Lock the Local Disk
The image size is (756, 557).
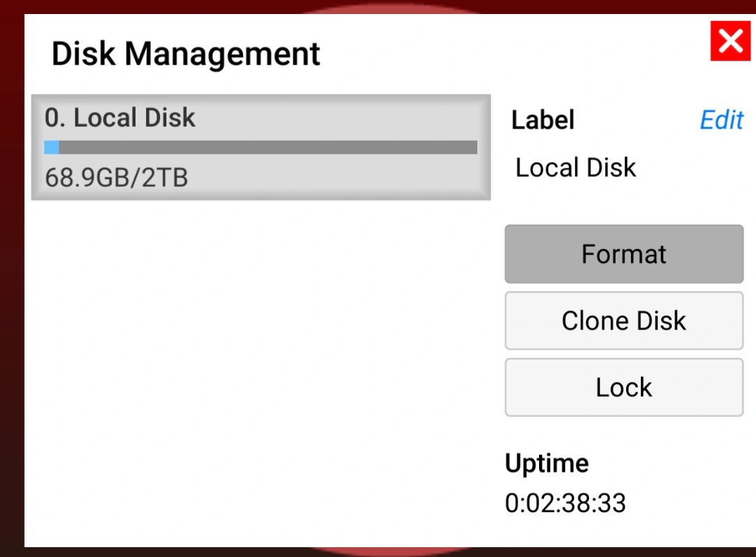coord(623,387)
